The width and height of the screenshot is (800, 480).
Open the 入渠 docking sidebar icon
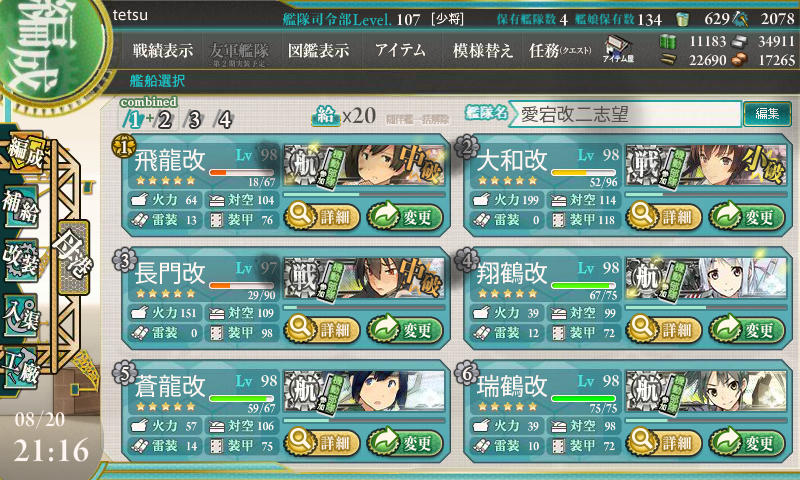20,315
